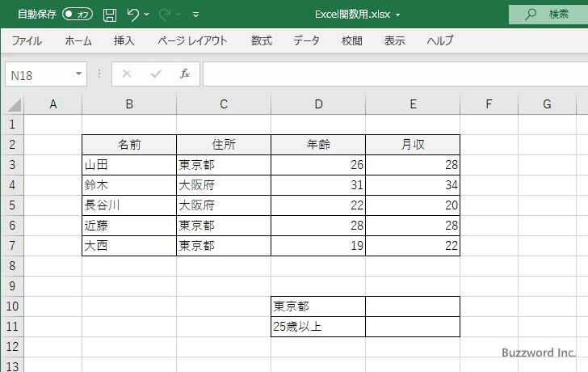Select column D header
This screenshot has height=372, width=588.
318,104
